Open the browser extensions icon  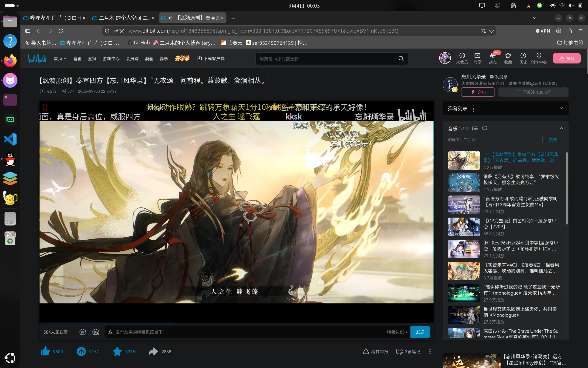(x=570, y=31)
